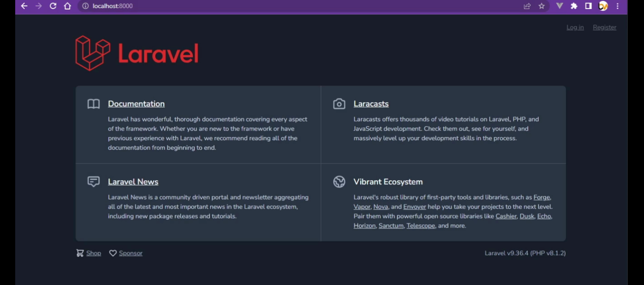
Task: Open the Vue devtools extension icon
Action: coord(559,6)
